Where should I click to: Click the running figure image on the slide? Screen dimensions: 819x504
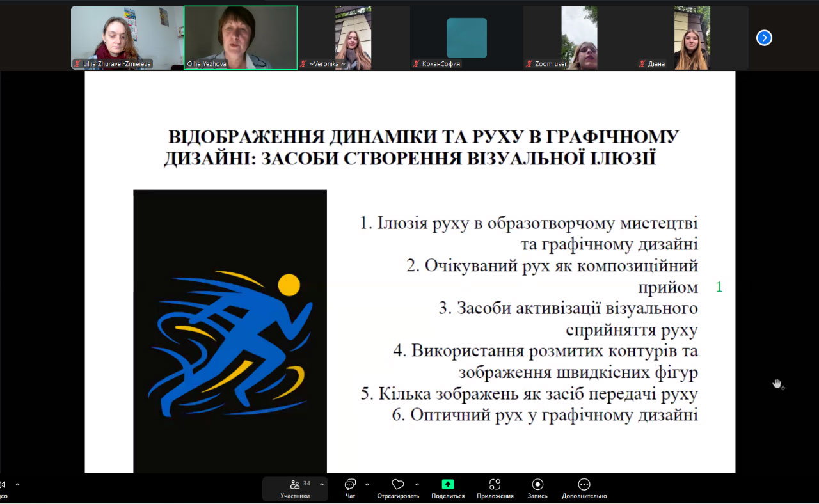pos(230,331)
